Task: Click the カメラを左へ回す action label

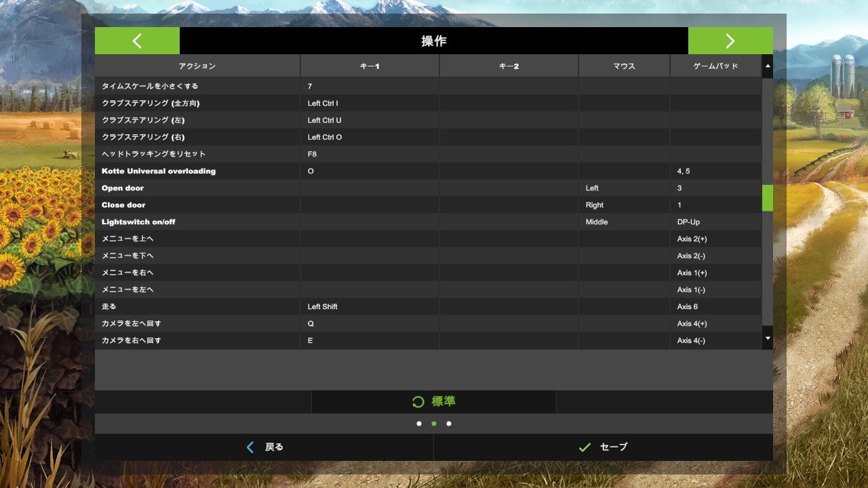Action: pyautogui.click(x=132, y=323)
